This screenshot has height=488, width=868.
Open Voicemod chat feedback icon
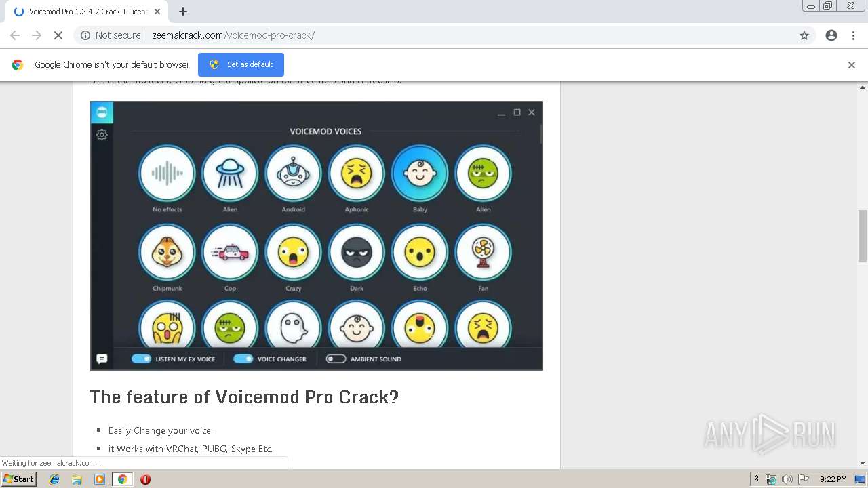pos(102,359)
